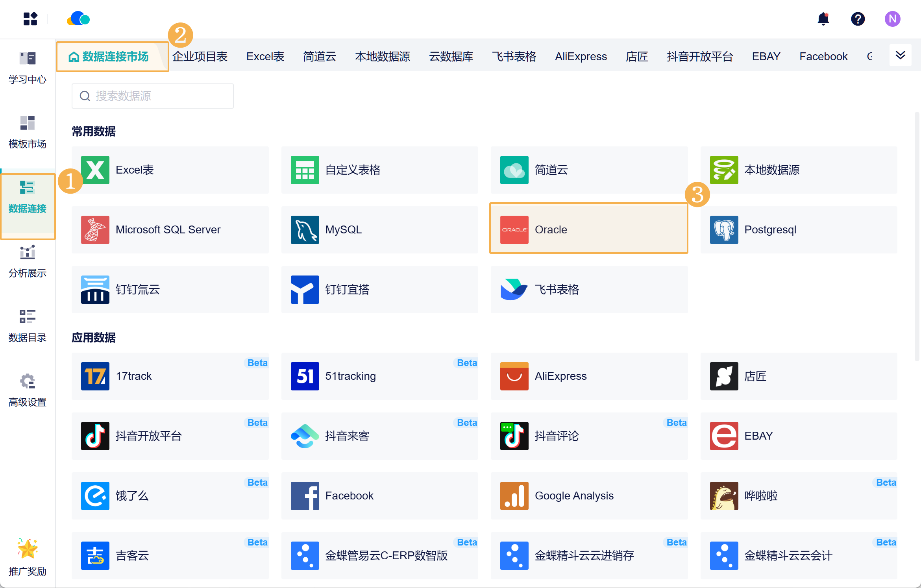Open the Excel表 tab

tap(265, 57)
